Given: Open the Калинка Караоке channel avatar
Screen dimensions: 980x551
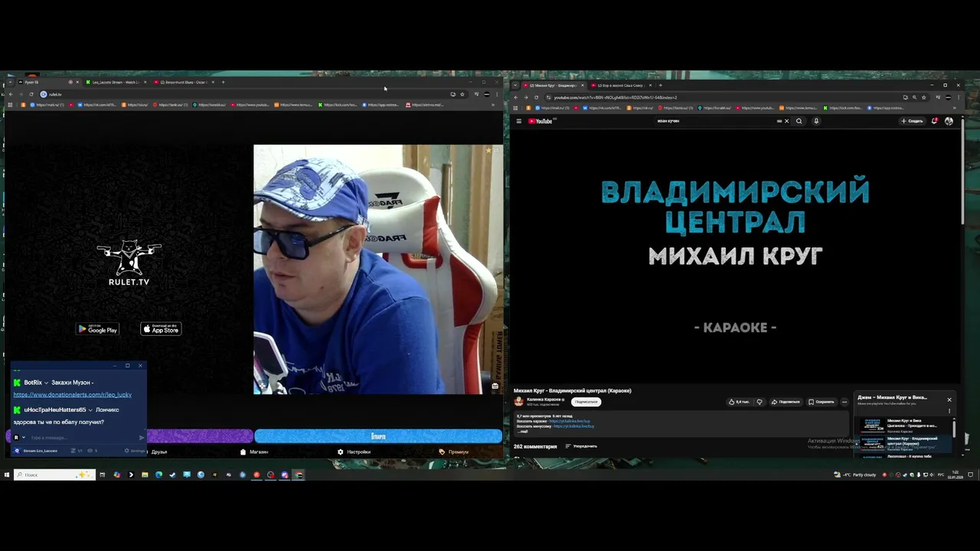Looking at the screenshot, I should [518, 401].
